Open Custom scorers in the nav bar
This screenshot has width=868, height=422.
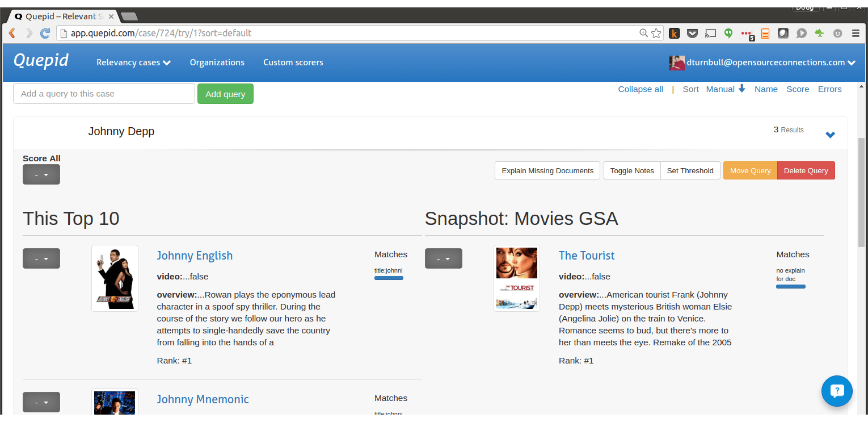(x=293, y=62)
